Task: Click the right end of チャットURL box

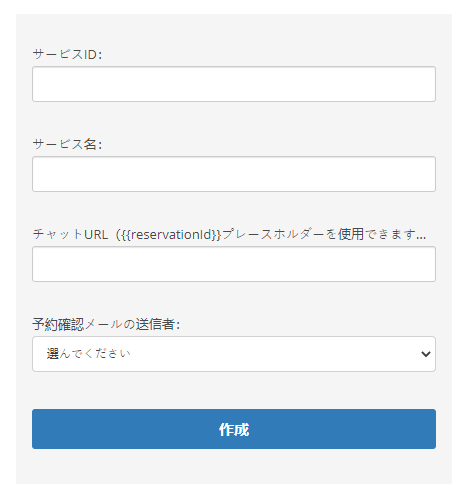Action: 428,264
